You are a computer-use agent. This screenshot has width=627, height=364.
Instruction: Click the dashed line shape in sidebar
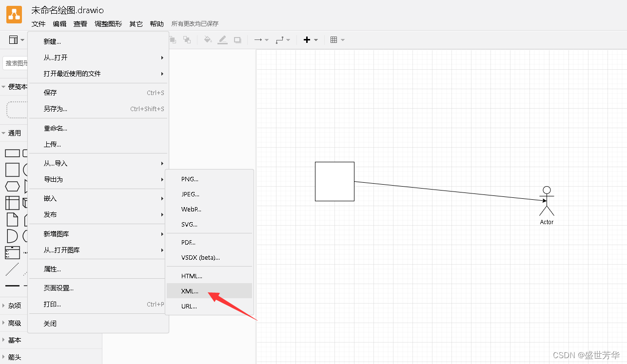[13, 269]
